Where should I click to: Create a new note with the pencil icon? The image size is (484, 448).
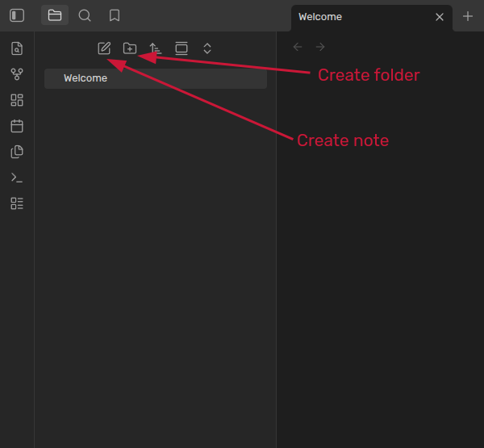pyautogui.click(x=104, y=48)
